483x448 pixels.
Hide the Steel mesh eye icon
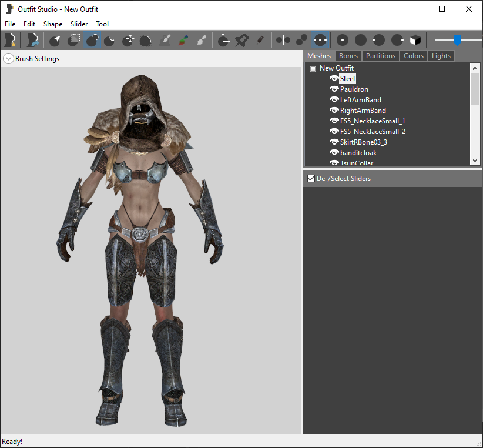click(334, 79)
